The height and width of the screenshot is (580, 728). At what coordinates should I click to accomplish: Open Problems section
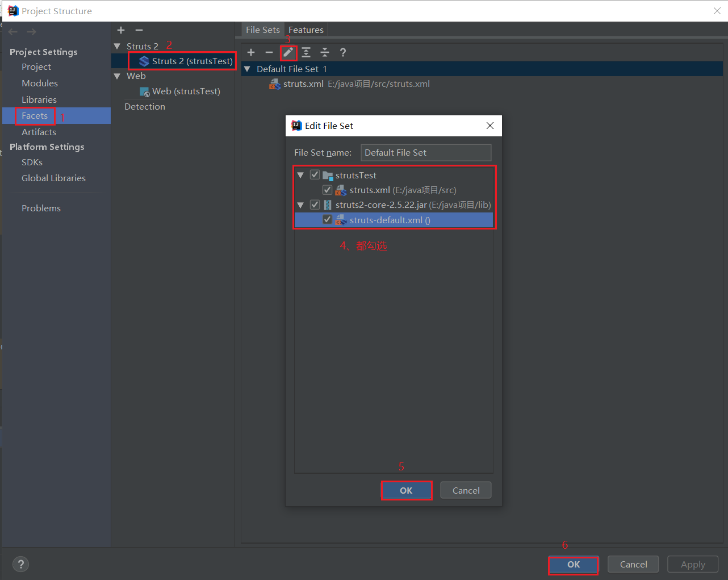[41, 208]
